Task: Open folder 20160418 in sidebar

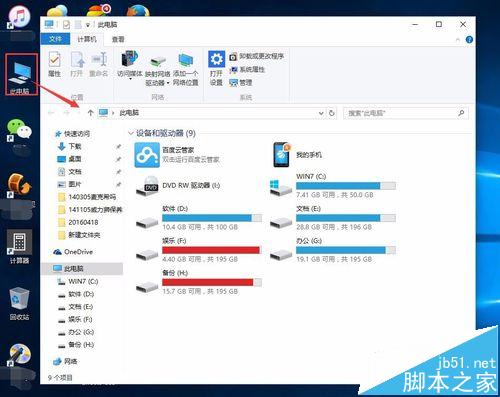Action: point(78,222)
